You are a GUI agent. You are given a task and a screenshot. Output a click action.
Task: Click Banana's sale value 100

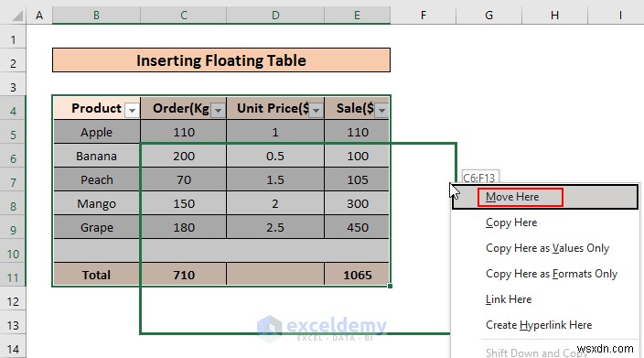(358, 156)
